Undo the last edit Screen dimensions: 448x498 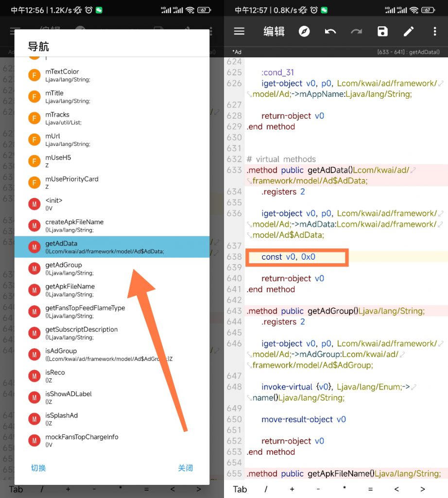[330, 32]
